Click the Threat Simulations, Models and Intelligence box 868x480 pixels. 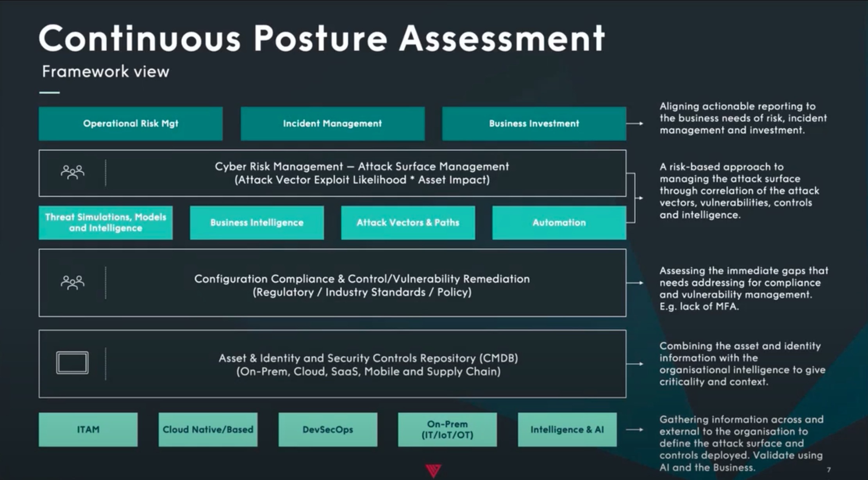pyautogui.click(x=105, y=223)
